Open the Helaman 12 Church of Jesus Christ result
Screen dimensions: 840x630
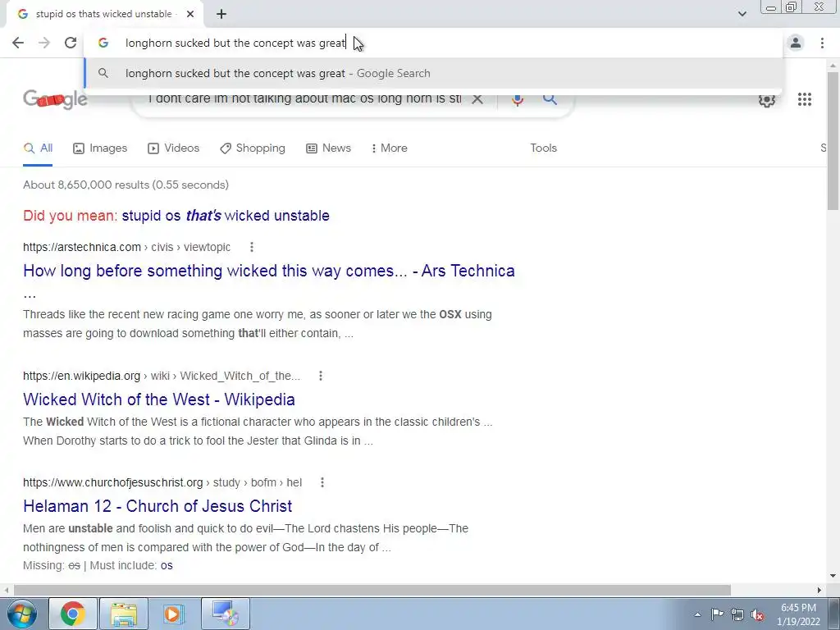pos(157,506)
